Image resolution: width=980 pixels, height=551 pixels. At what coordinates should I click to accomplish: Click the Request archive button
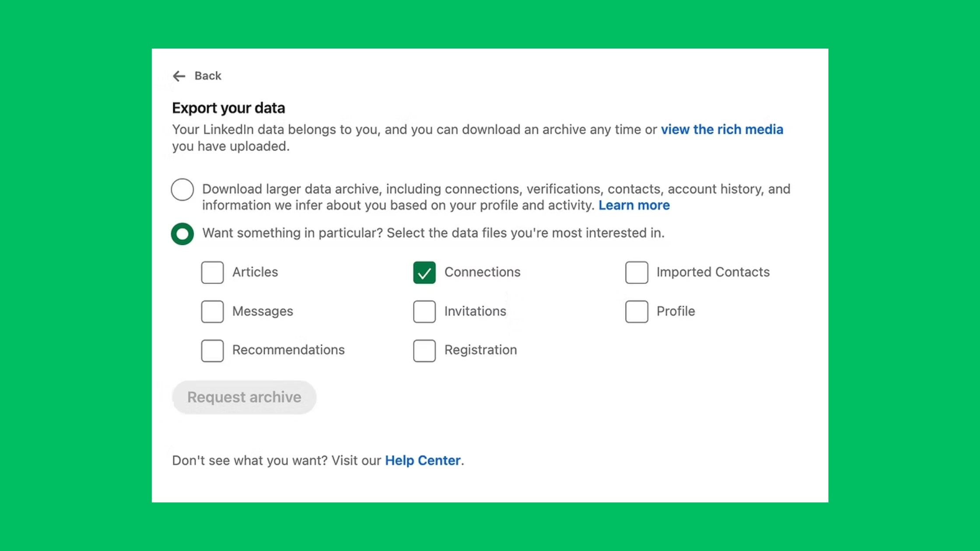[244, 397]
